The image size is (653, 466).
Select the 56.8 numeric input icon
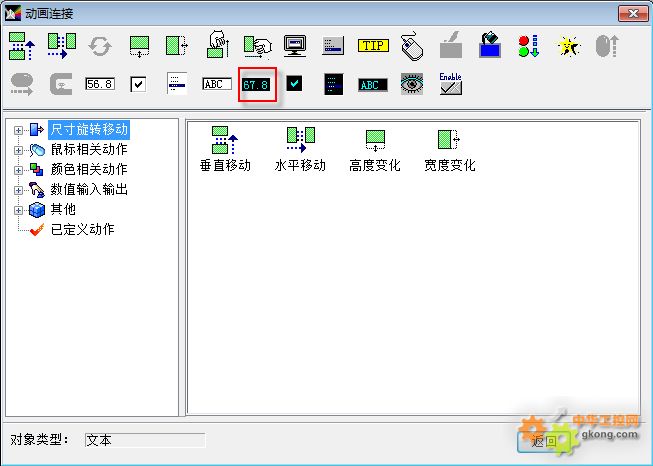coord(100,84)
